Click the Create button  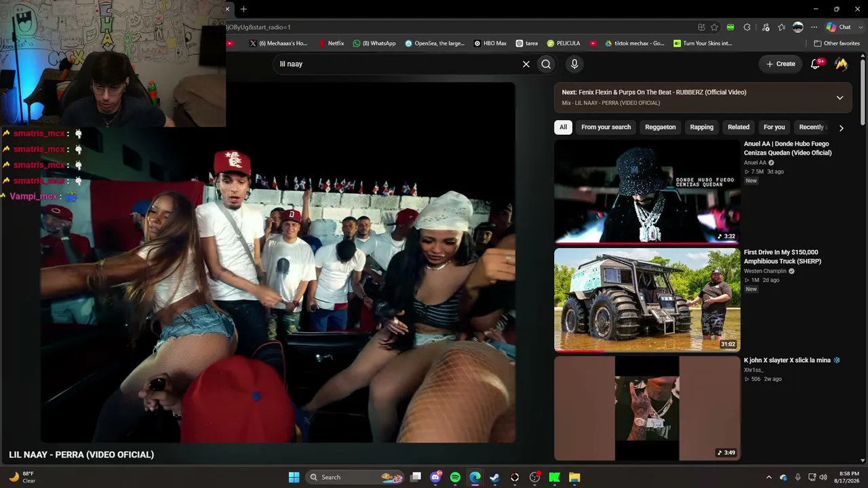pos(781,64)
